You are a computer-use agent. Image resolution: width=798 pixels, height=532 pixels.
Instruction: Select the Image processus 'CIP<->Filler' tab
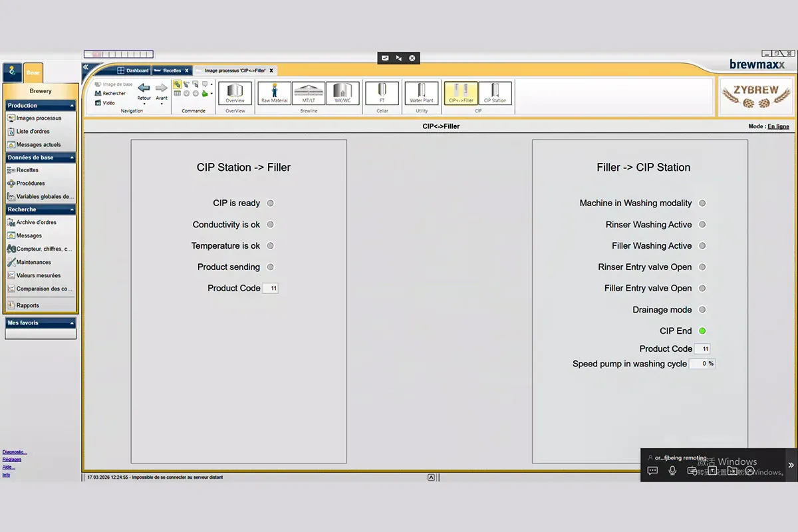[235, 70]
